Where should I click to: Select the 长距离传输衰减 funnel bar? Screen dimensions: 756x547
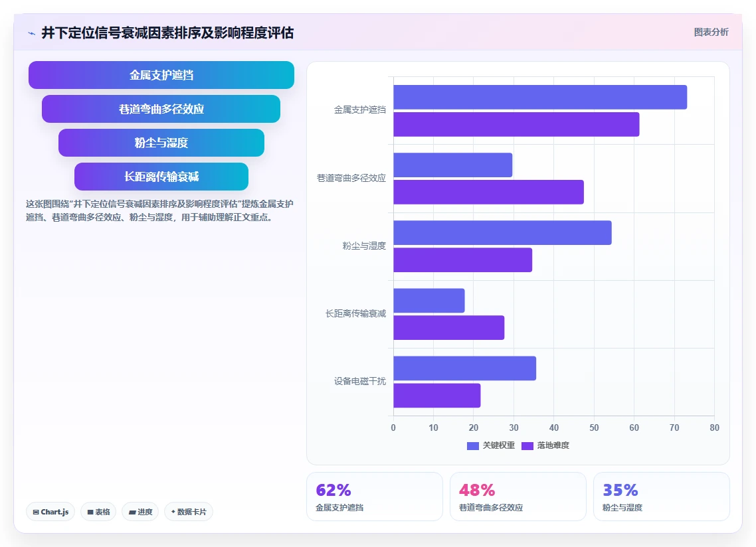[x=161, y=177]
